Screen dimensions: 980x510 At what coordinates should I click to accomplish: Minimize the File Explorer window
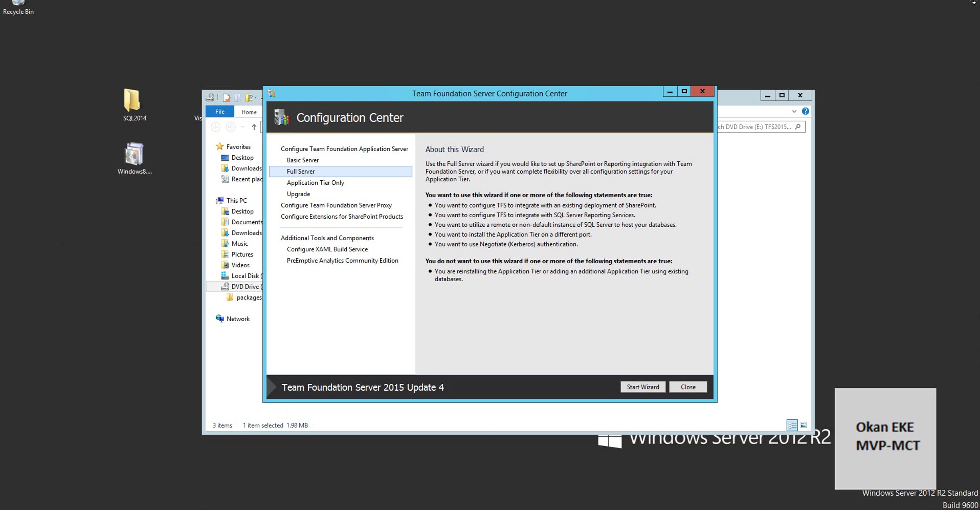(768, 96)
